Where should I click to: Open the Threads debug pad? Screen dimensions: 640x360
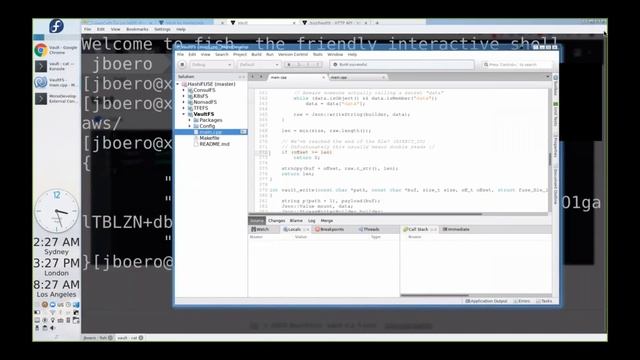coord(369,229)
